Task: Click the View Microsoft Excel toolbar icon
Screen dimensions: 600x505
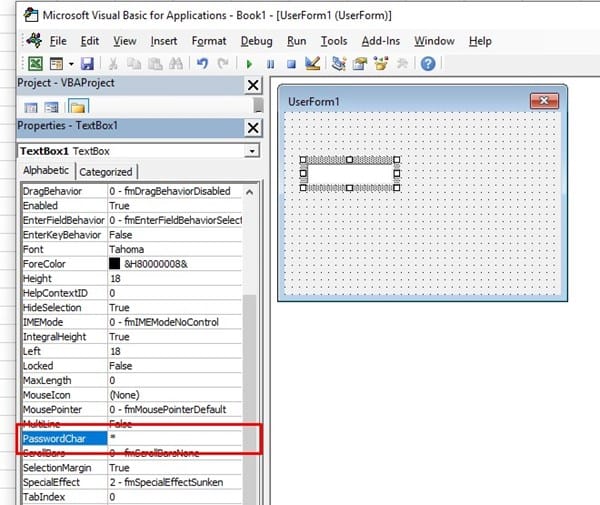Action: coord(35,64)
